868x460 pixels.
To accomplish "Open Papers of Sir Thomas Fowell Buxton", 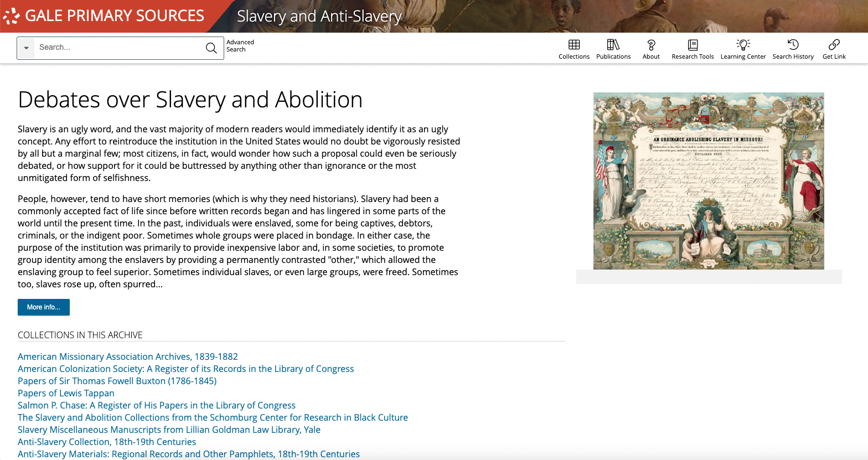I will click(x=117, y=381).
